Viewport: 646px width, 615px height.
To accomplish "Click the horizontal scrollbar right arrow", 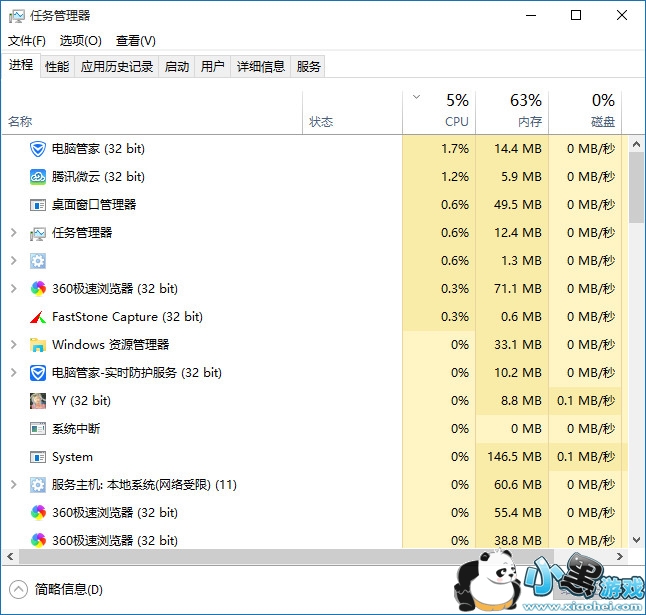I will tap(619, 557).
